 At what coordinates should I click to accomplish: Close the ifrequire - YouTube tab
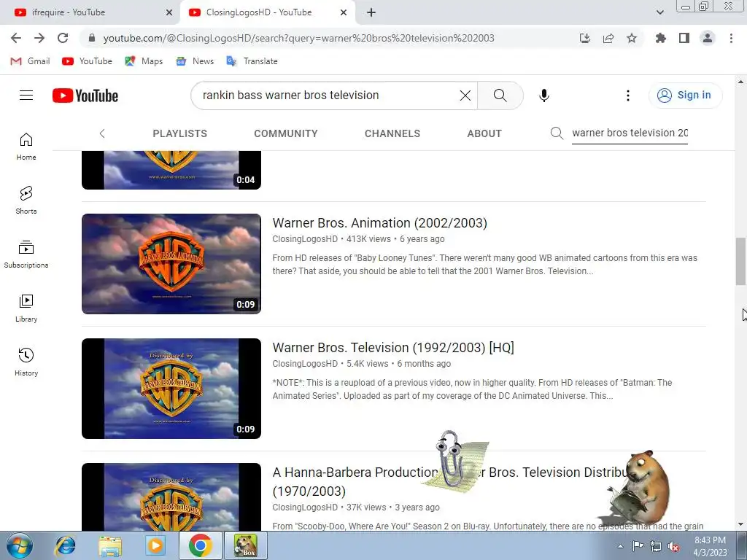169,12
